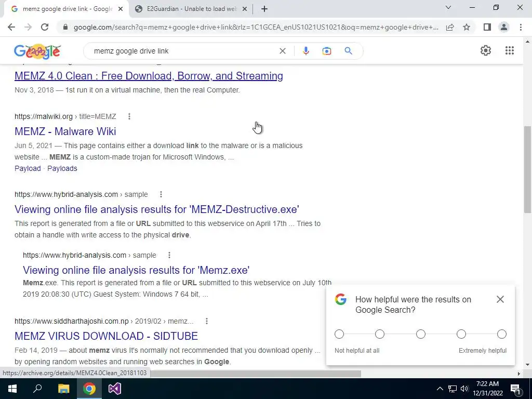This screenshot has width=532, height=399.
Task: Clear the search query with the X
Action: pyautogui.click(x=282, y=51)
